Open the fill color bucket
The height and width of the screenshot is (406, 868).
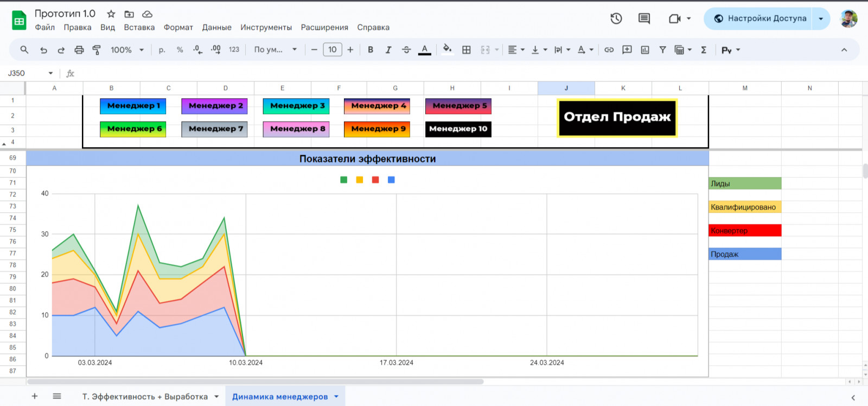click(x=447, y=49)
